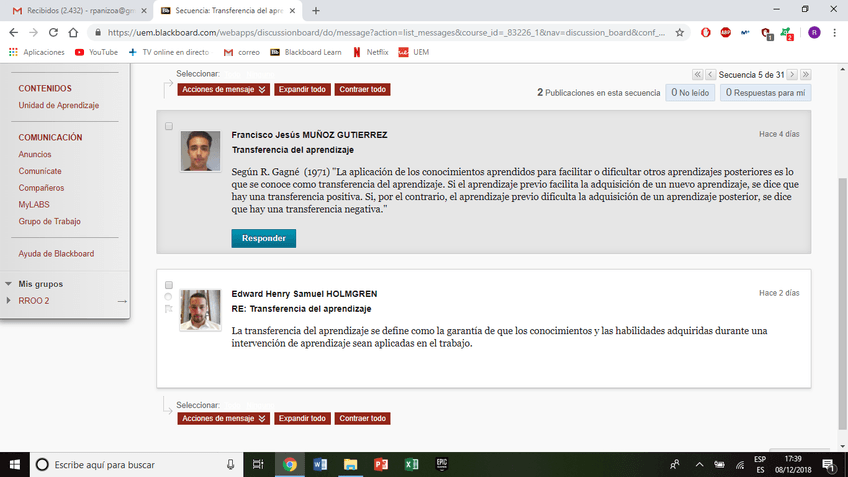The width and height of the screenshot is (848, 477).
Task: Collapse the Mis grupos section
Action: 8,283
